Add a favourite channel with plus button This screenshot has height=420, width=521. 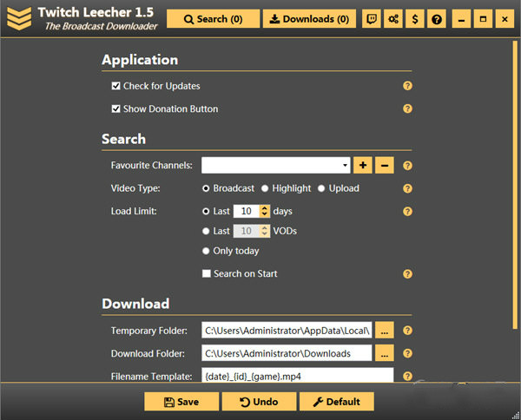pos(363,166)
